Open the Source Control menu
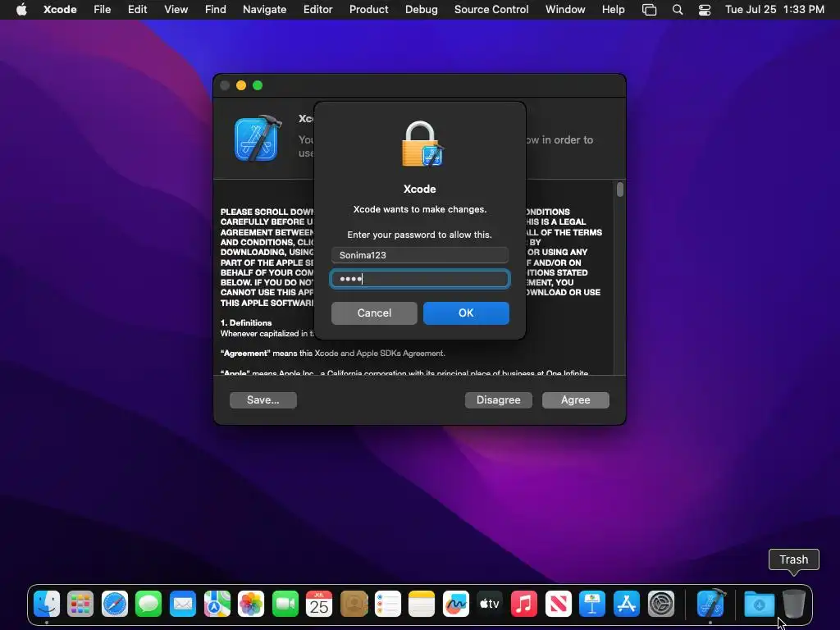840x630 pixels. 491,10
